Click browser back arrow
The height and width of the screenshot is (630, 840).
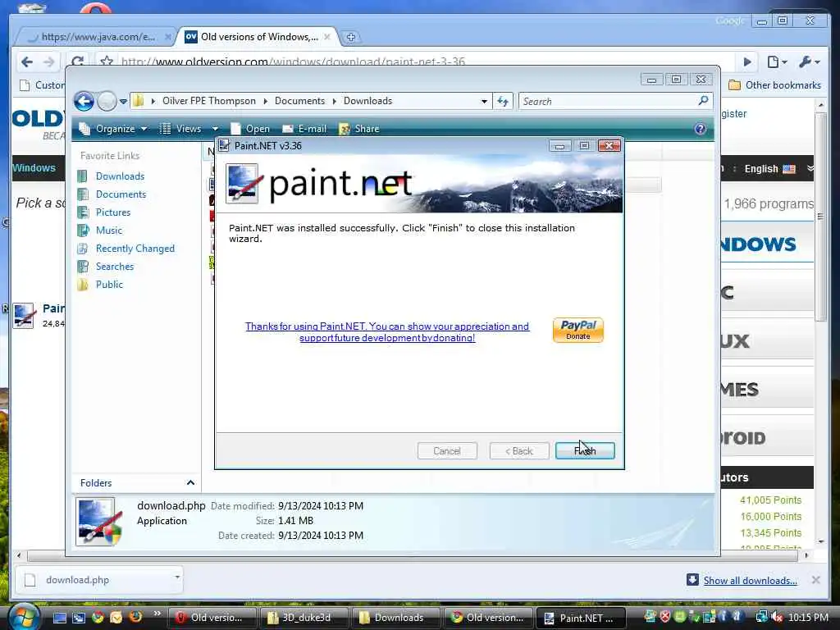point(27,62)
